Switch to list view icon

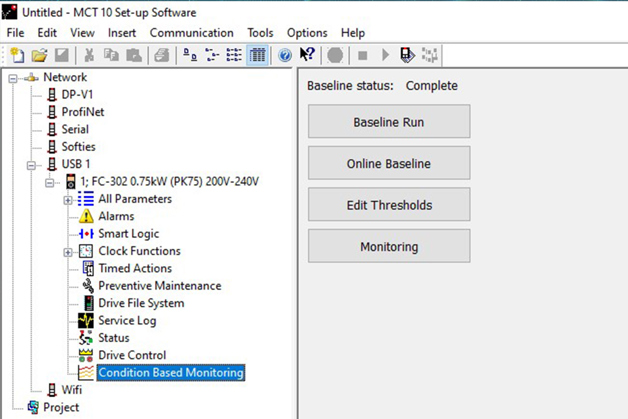tap(234, 55)
